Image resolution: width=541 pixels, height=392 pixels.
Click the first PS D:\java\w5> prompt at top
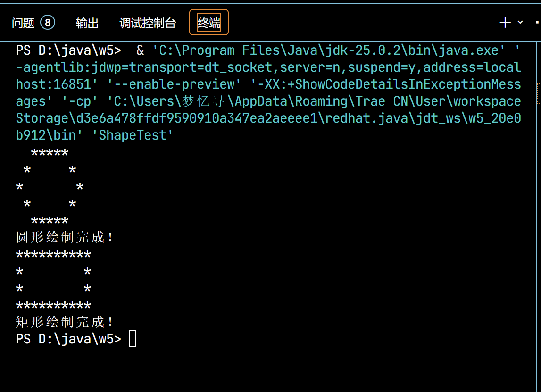(68, 50)
